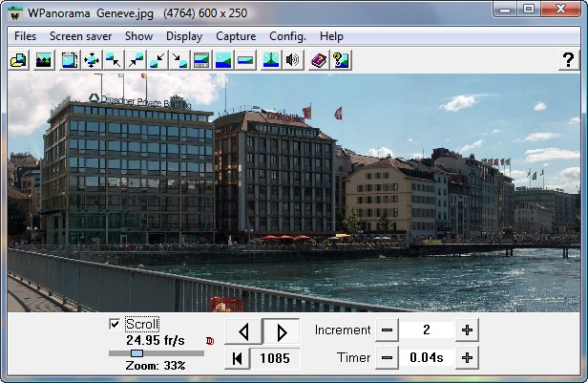Click the center window four-arrows icon
The height and width of the screenshot is (383, 588).
92,60
